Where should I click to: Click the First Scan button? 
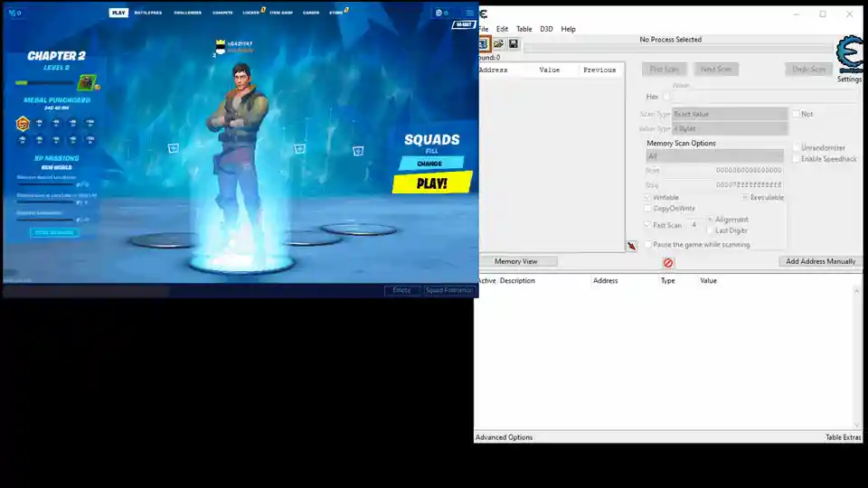pos(665,70)
